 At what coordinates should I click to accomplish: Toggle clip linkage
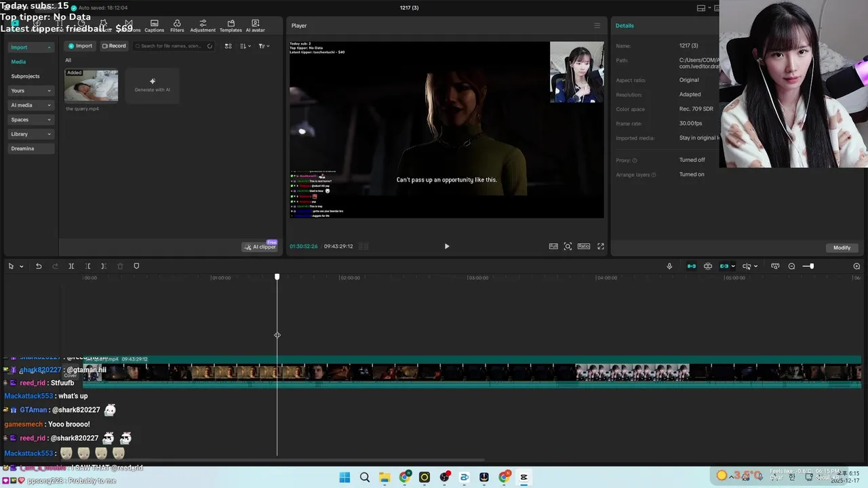(x=724, y=266)
